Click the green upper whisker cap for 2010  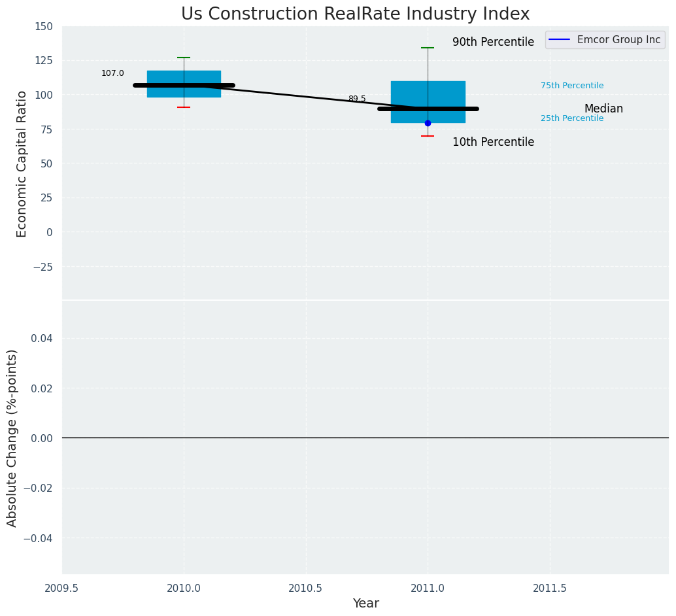(x=184, y=58)
